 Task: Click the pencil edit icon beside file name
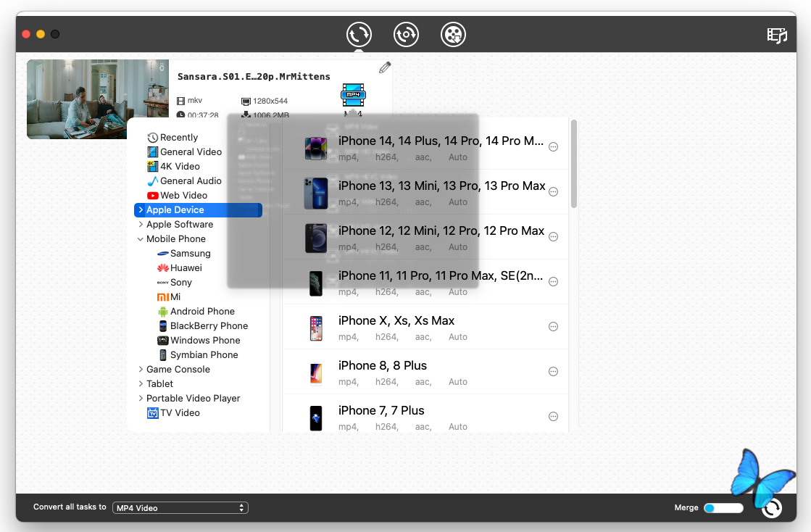385,67
